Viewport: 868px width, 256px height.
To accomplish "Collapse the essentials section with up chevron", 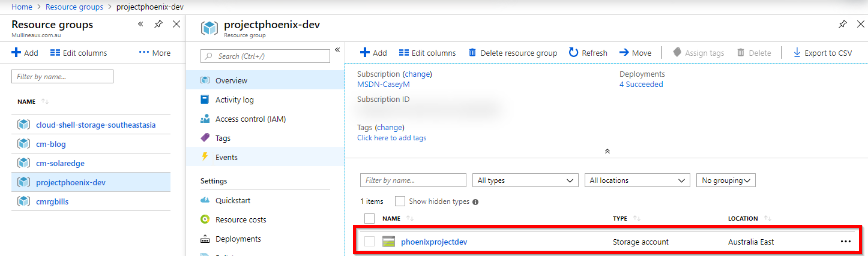I will point(607,151).
